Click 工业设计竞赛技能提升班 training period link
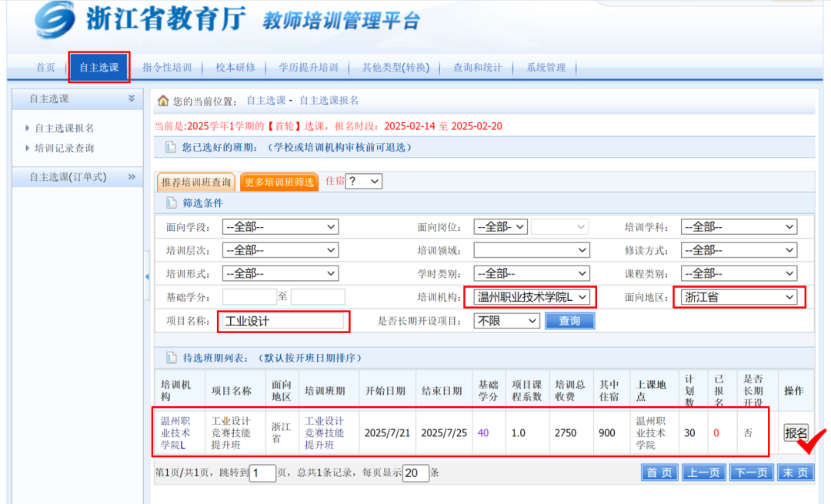The width and height of the screenshot is (831, 504). [325, 433]
